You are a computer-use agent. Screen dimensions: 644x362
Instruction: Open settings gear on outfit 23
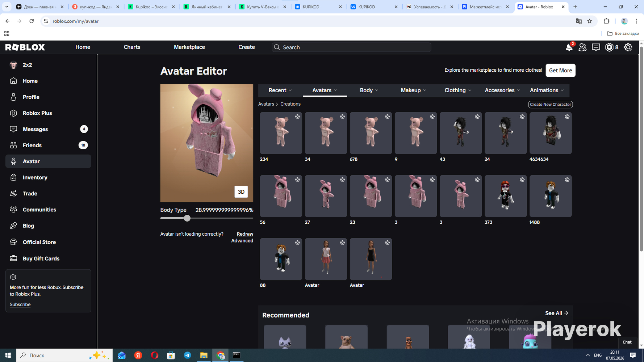coord(387,180)
